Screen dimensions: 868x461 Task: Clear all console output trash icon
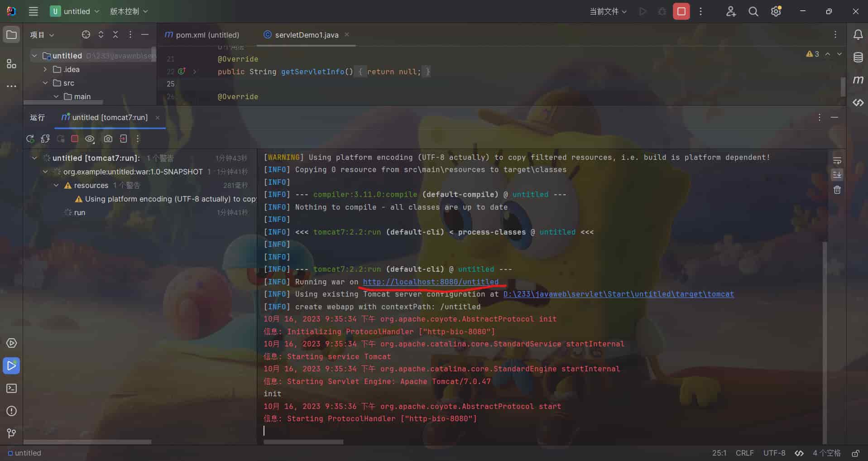837,190
